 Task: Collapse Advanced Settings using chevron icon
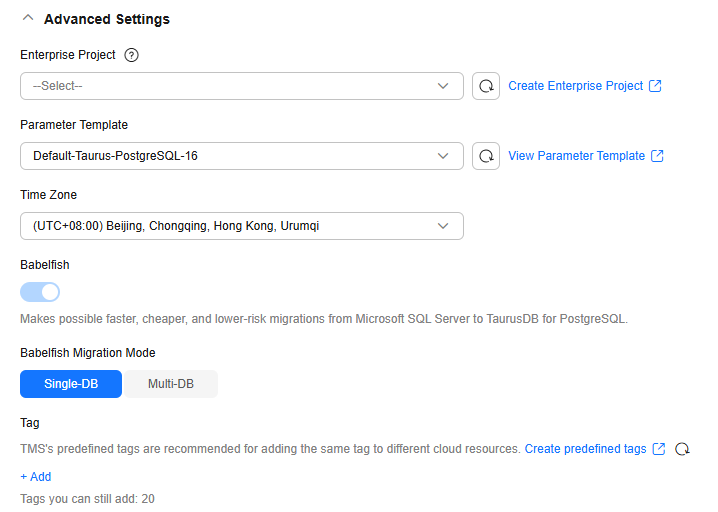click(27, 19)
